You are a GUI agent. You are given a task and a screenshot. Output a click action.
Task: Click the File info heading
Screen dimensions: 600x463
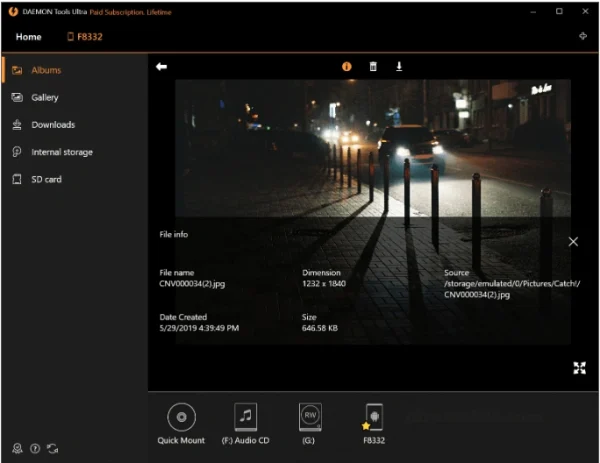pos(174,235)
